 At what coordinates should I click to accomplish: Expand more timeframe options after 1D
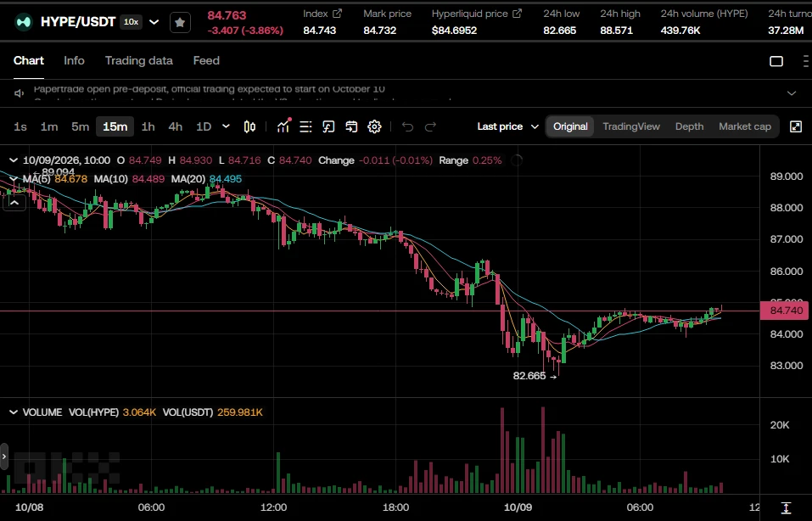coord(226,127)
